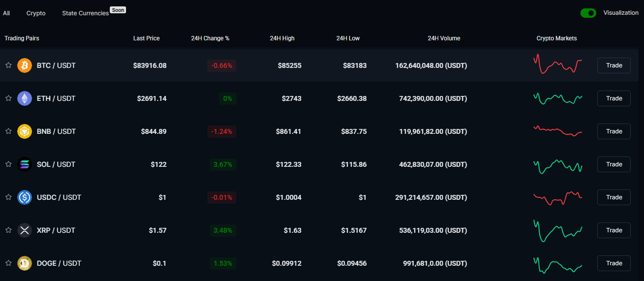
Task: Click the -0.66% change badge
Action: (x=222, y=65)
